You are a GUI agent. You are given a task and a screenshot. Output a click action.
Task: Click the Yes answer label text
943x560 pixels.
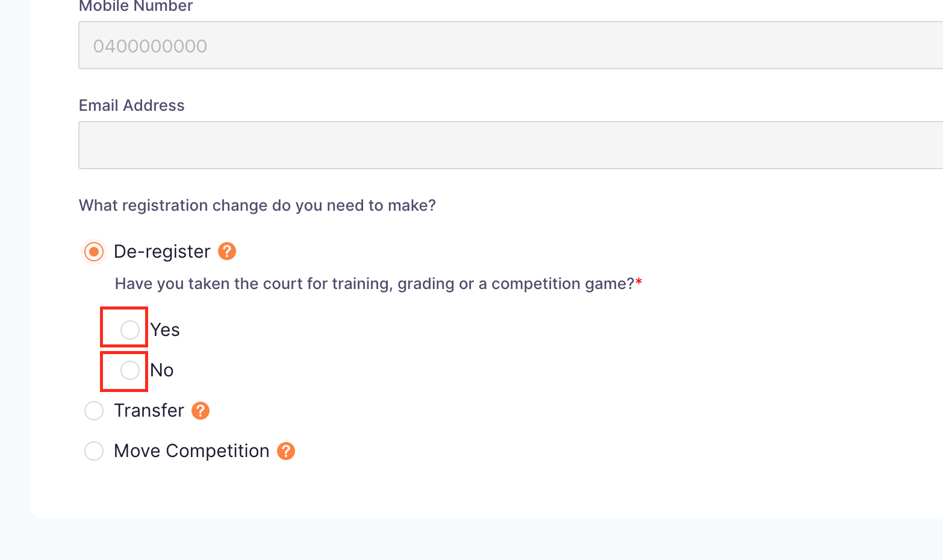click(165, 330)
